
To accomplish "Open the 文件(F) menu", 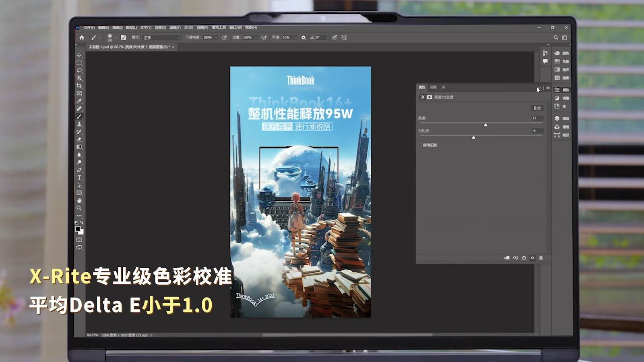I will point(89,28).
